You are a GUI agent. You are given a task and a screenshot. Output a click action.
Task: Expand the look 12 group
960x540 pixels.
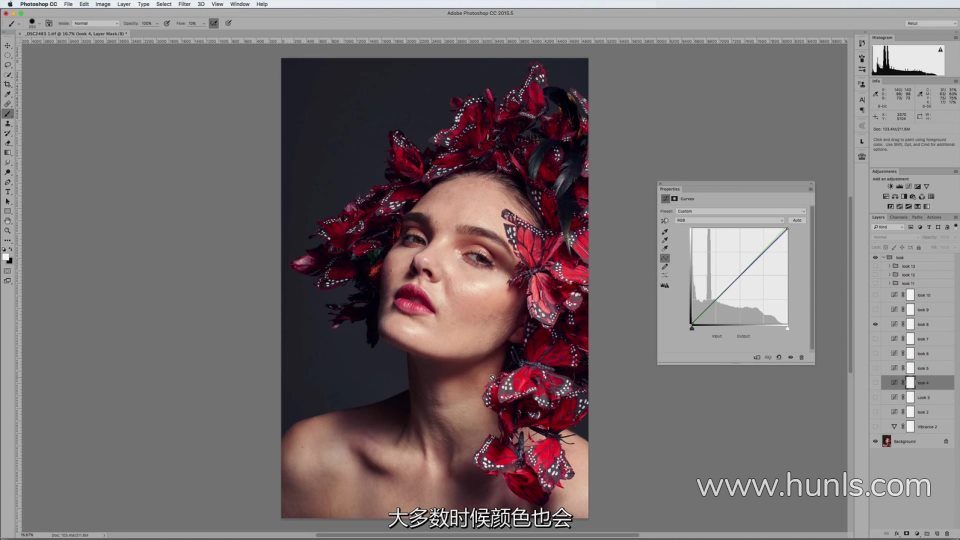click(x=890, y=275)
